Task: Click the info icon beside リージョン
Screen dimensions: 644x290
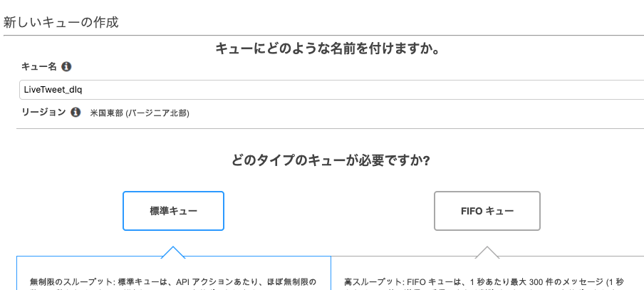Action: coord(76,112)
